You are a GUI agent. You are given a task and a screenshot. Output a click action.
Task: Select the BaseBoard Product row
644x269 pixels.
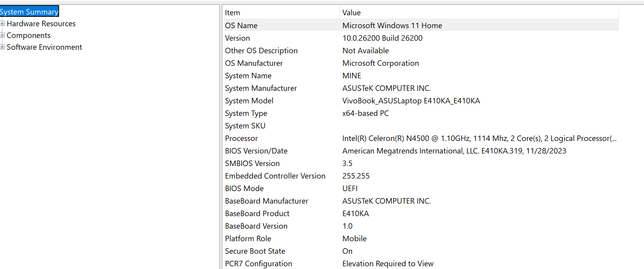pos(257,213)
